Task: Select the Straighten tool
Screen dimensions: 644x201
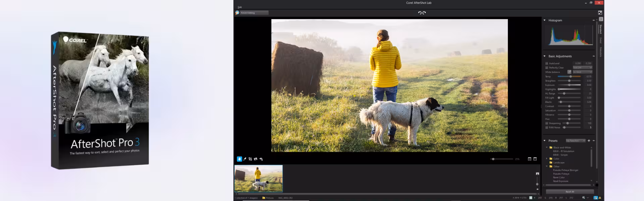Action: point(255,159)
